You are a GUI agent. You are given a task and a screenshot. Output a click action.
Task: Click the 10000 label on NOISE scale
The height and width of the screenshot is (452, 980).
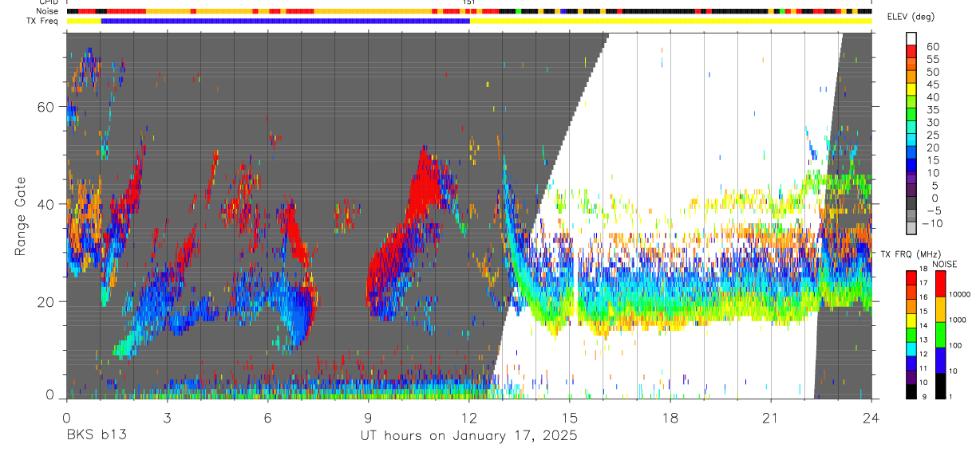958,295
